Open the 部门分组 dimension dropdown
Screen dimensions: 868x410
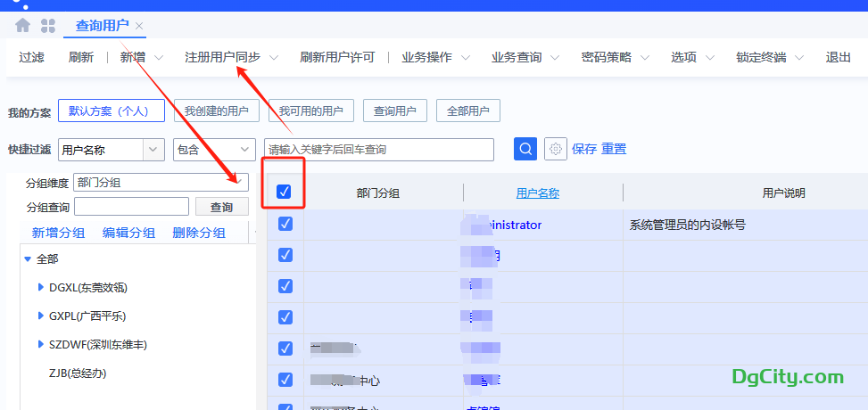pos(238,182)
